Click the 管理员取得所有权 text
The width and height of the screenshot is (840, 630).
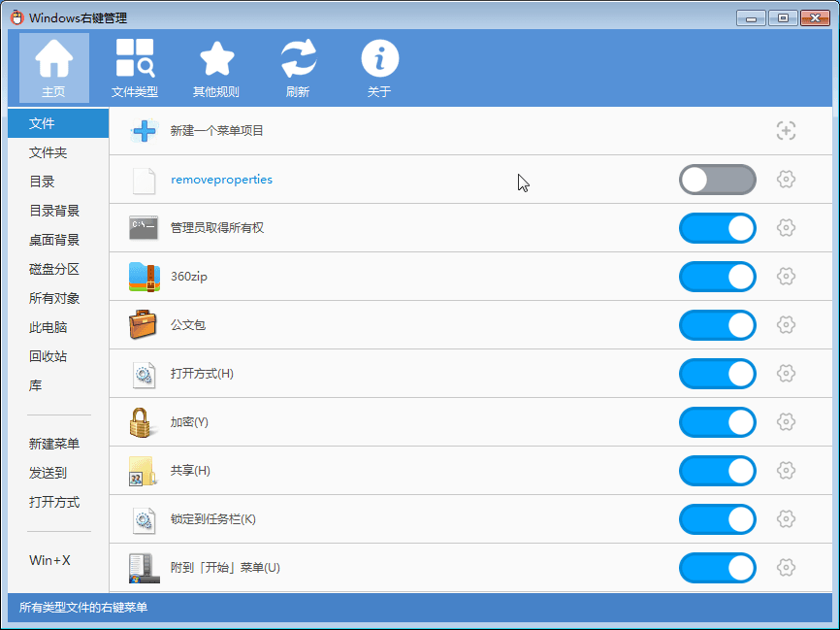point(217,228)
